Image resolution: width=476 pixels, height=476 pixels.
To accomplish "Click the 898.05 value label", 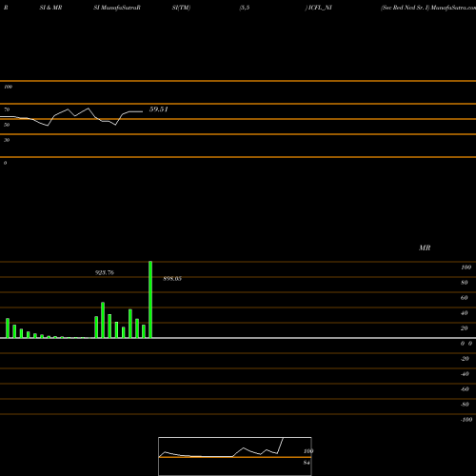I will click(172, 279).
